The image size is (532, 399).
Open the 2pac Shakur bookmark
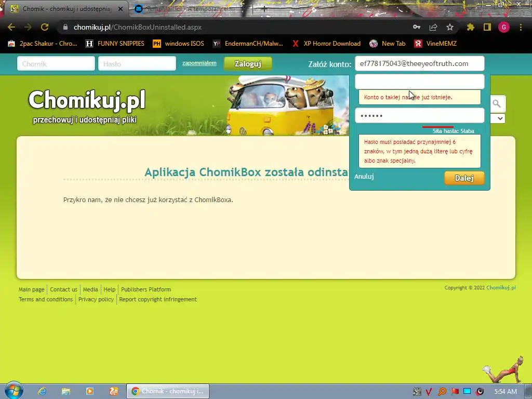pos(43,44)
